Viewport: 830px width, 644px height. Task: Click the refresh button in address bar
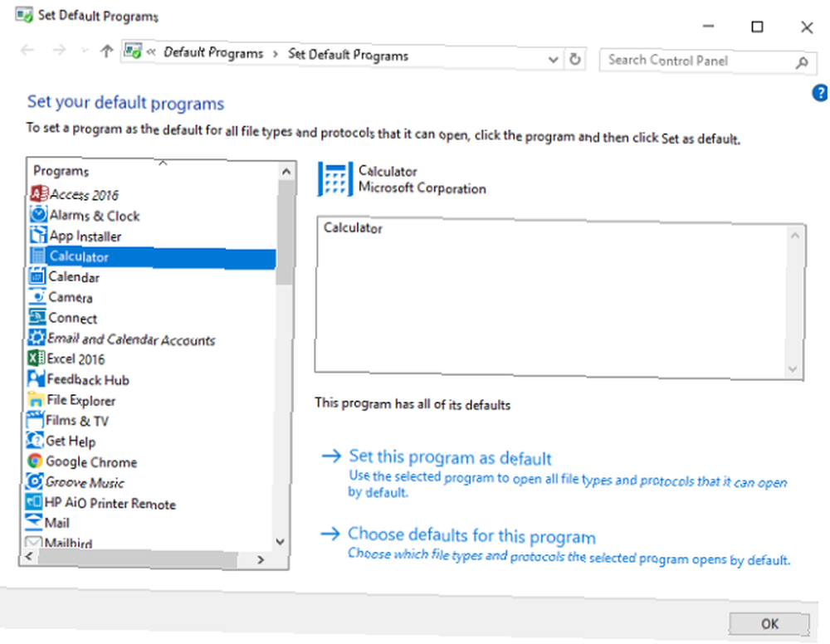click(x=575, y=59)
